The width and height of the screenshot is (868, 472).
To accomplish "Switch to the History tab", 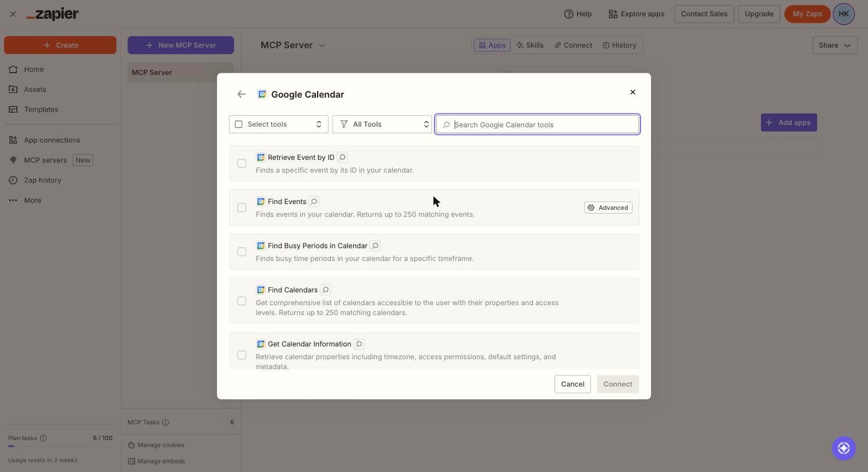I will coord(620,45).
